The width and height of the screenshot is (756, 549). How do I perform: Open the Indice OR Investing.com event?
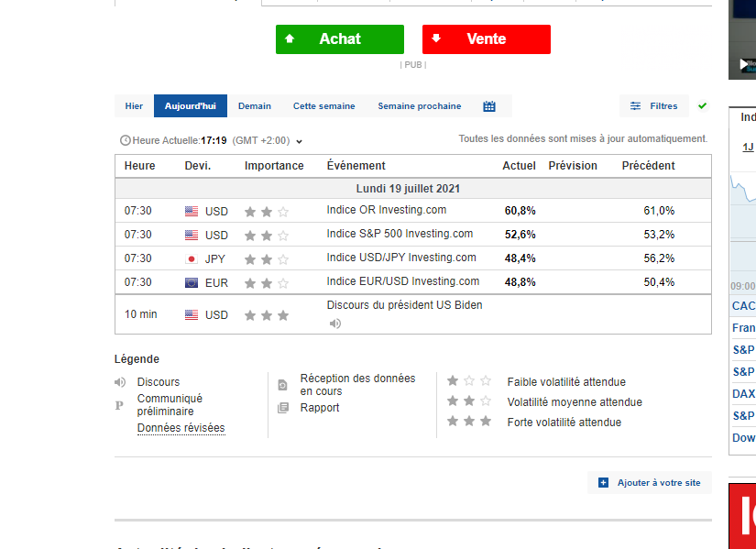tap(387, 210)
